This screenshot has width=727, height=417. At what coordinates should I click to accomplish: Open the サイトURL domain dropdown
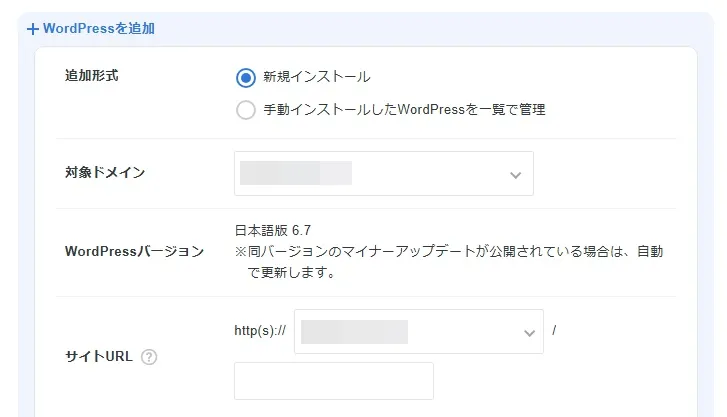point(418,332)
